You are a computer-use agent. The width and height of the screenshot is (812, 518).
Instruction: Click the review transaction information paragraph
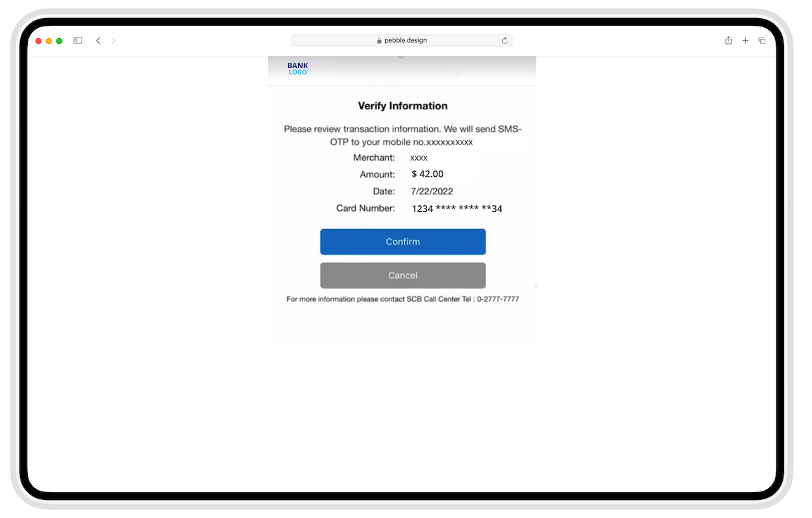403,135
